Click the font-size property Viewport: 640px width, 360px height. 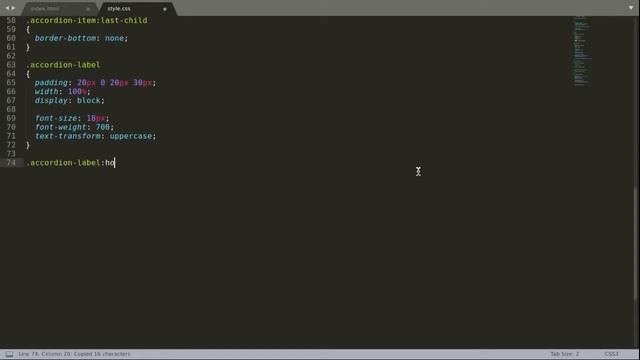(x=56, y=118)
